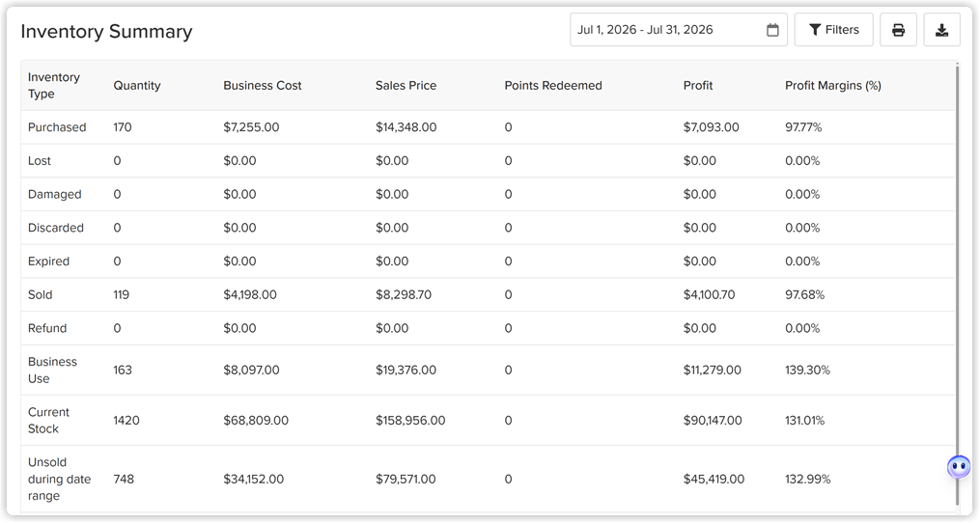980x523 pixels.
Task: Click the sales price $79,571.00
Action: tap(406, 480)
